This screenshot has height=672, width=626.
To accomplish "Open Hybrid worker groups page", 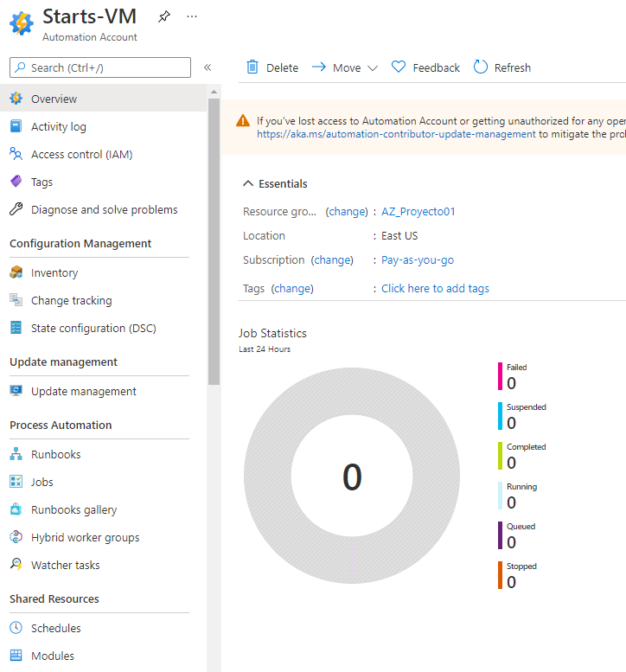I will [85, 537].
